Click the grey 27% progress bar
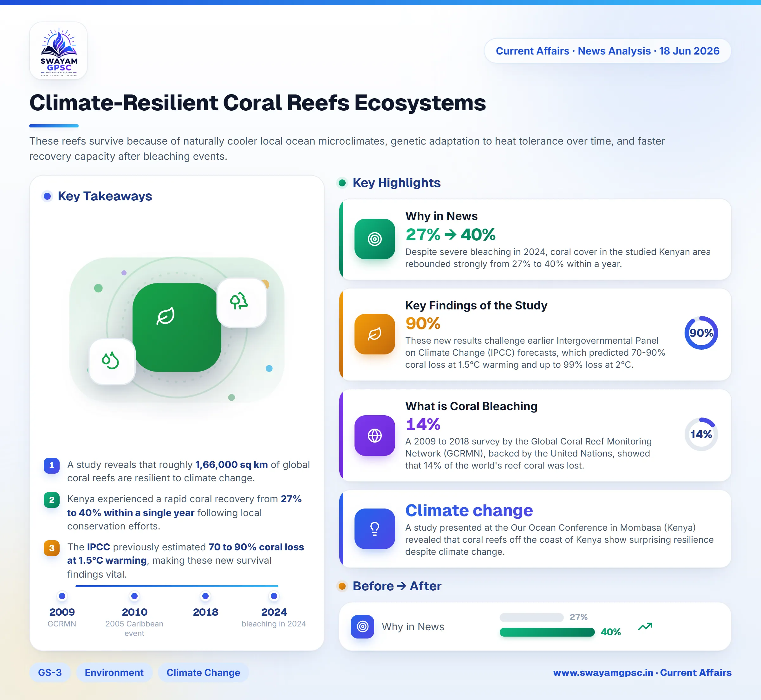 (x=531, y=618)
